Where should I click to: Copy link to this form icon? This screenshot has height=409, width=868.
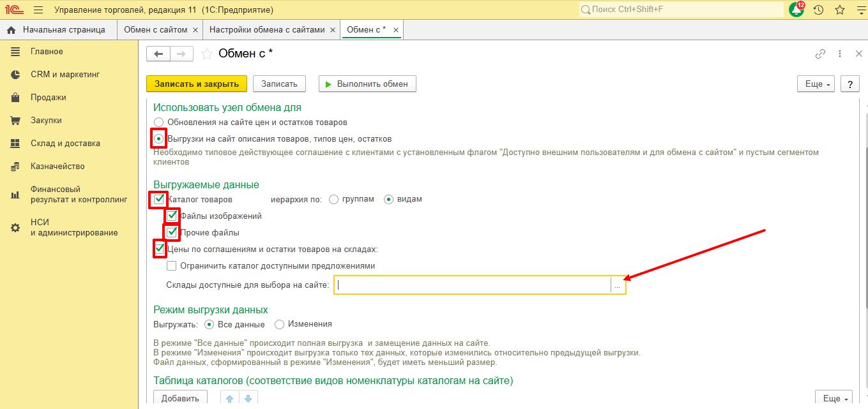(821, 54)
